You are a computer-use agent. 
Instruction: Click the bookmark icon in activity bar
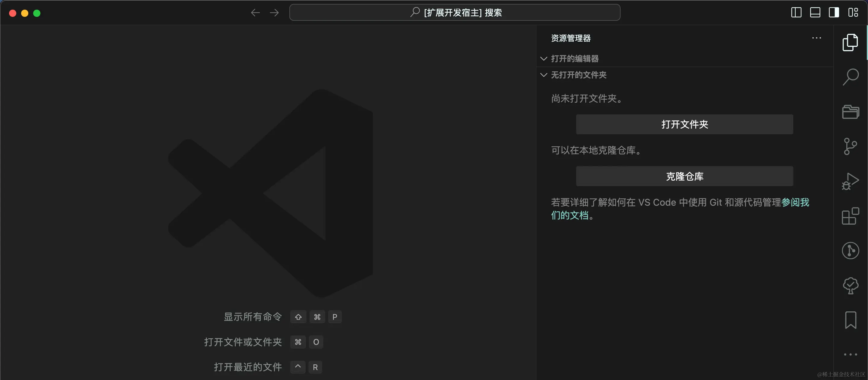pyautogui.click(x=850, y=320)
